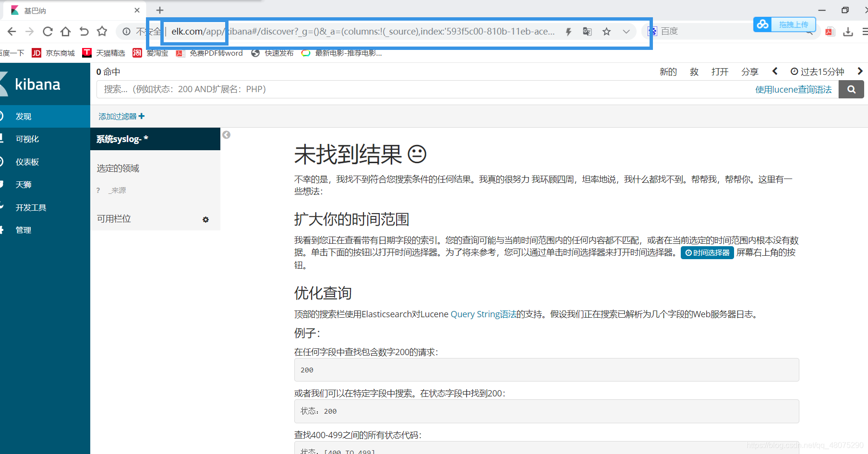Open 使用lucene查询语法 link
Screen dimensions: 868x454
[793, 89]
